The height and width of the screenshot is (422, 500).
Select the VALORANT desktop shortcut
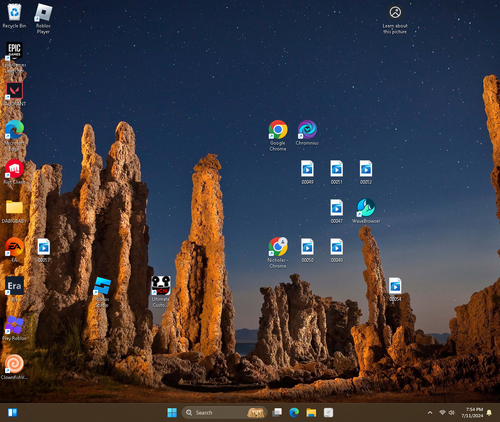click(14, 94)
